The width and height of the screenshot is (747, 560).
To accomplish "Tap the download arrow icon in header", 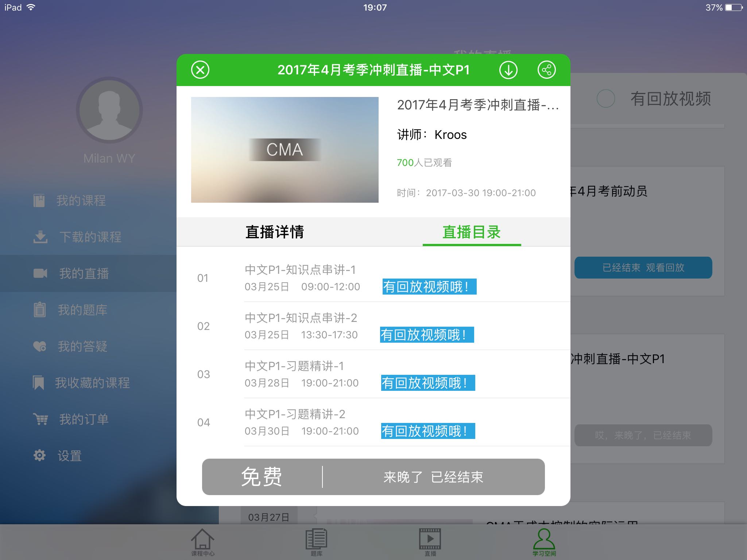I will [508, 70].
